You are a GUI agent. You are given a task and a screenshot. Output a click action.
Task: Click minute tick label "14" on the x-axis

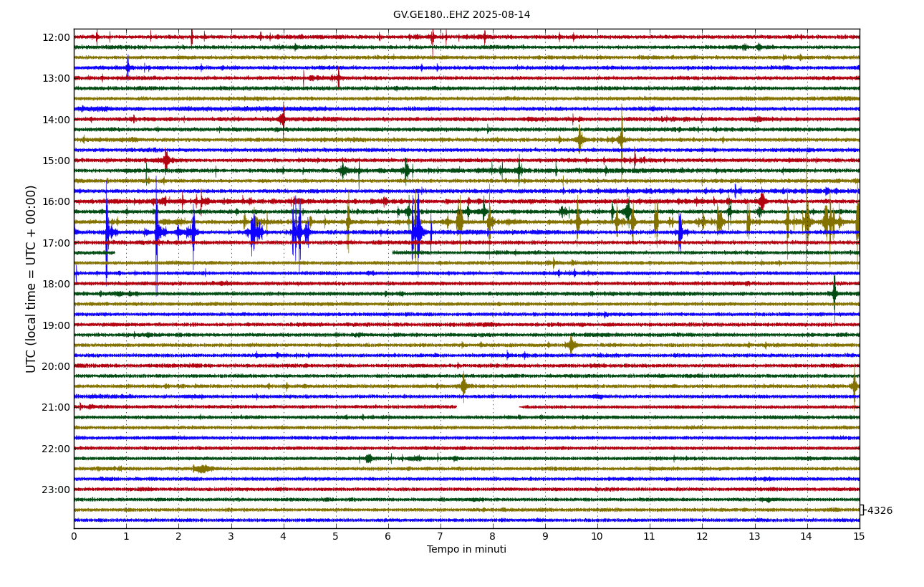[807, 536]
